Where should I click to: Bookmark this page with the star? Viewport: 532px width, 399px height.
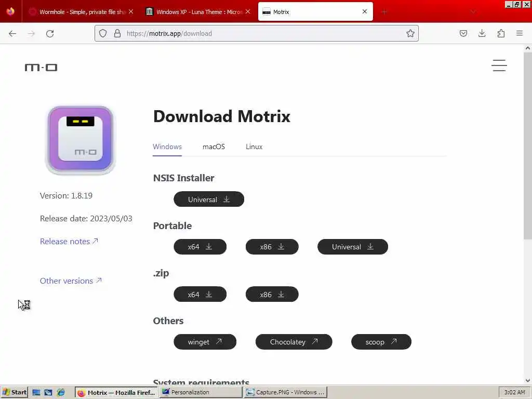pyautogui.click(x=410, y=33)
